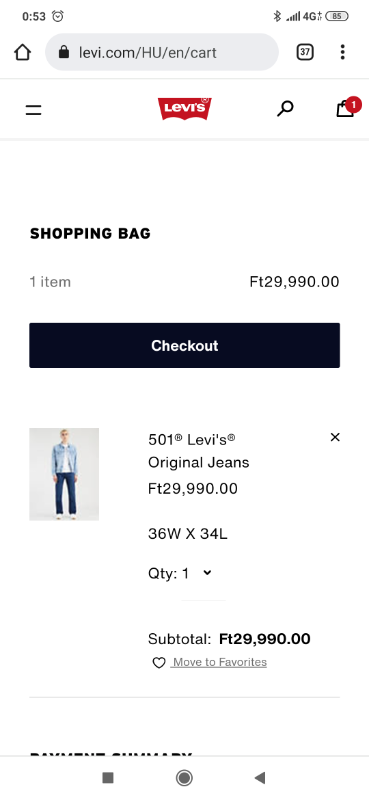
Task: Open the 501 Levi's Original Jeans title
Action: tap(199, 451)
